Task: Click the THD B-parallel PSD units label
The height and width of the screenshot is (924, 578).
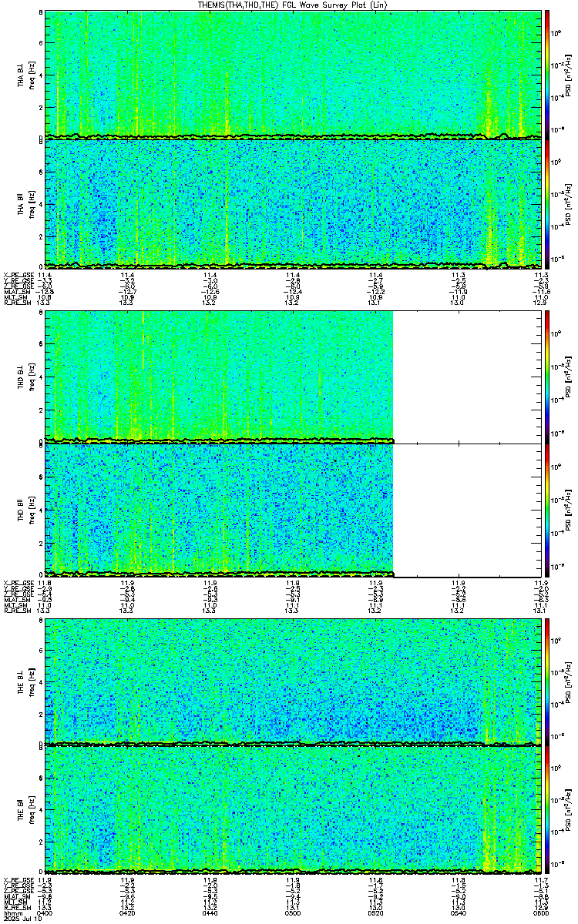Action: click(567, 511)
